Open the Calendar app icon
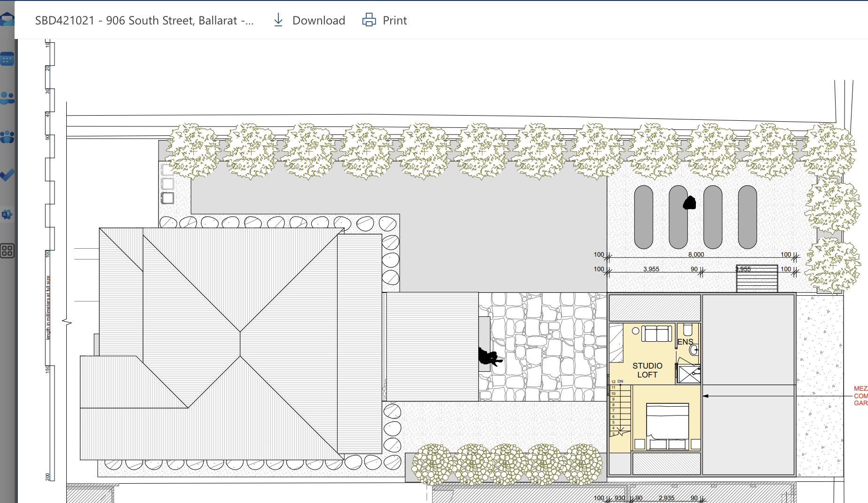Screen dimensions: 868x503 pos(7,59)
